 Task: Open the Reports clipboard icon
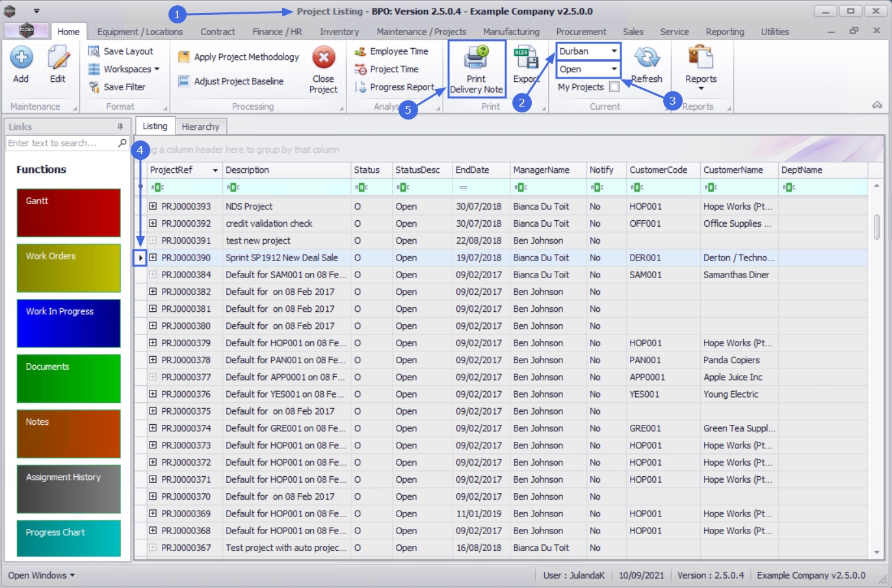pos(700,57)
